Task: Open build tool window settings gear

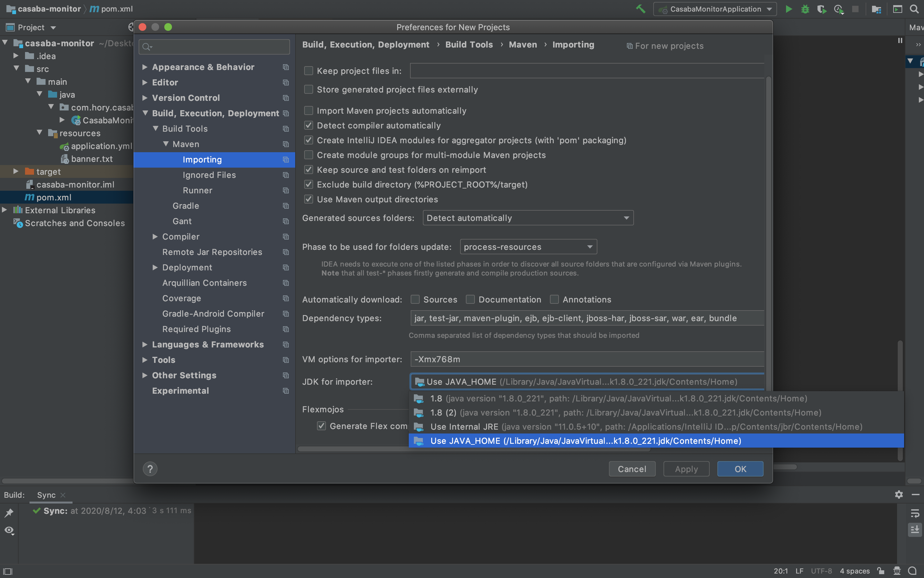Action: coord(899,495)
